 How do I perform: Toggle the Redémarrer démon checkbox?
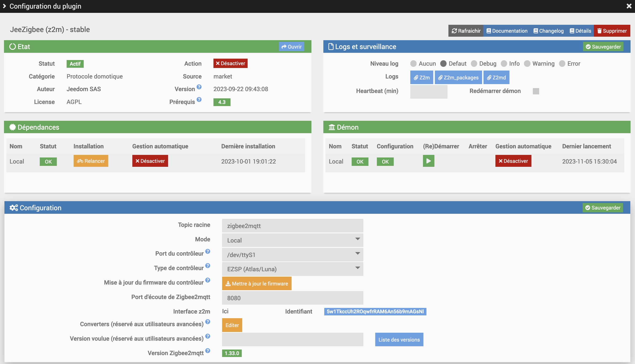536,91
